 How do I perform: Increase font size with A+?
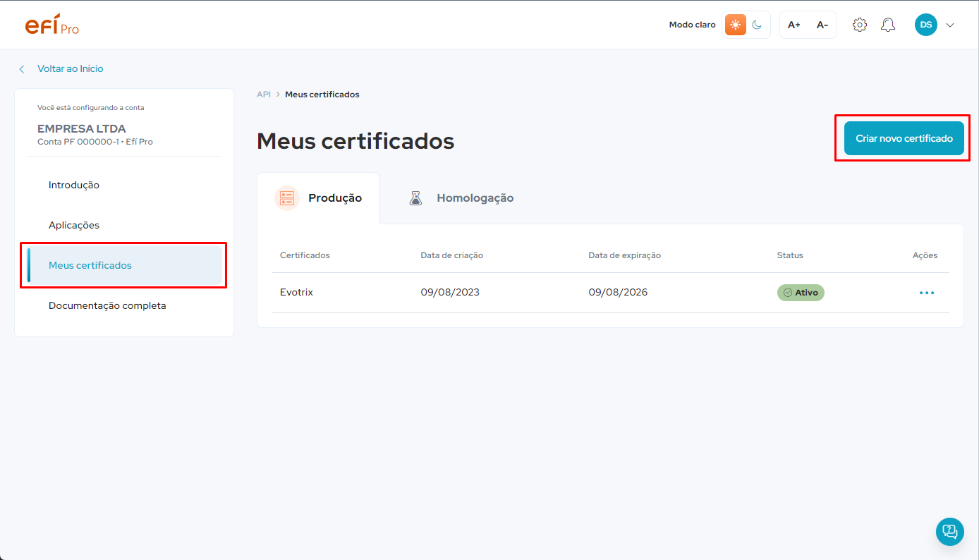point(793,24)
